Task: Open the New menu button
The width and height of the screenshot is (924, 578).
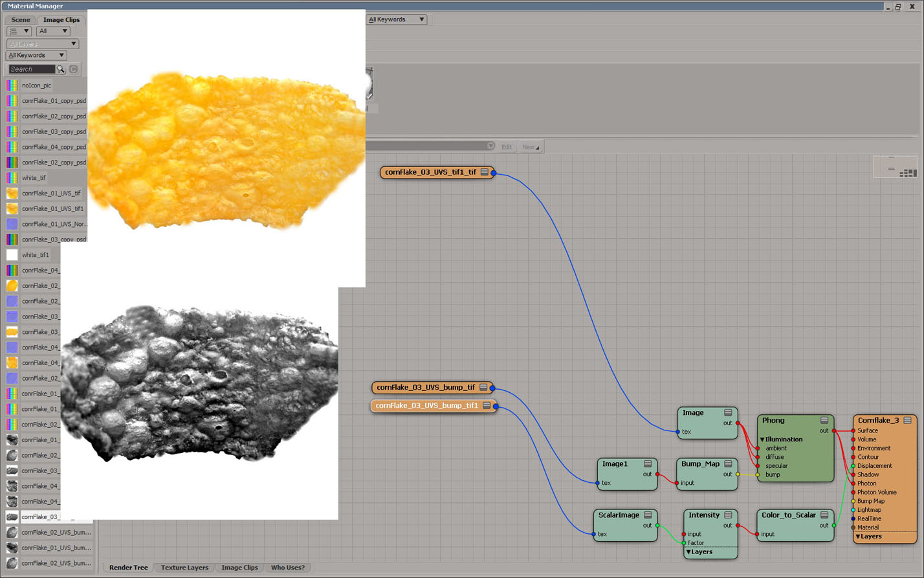Action: click(529, 146)
